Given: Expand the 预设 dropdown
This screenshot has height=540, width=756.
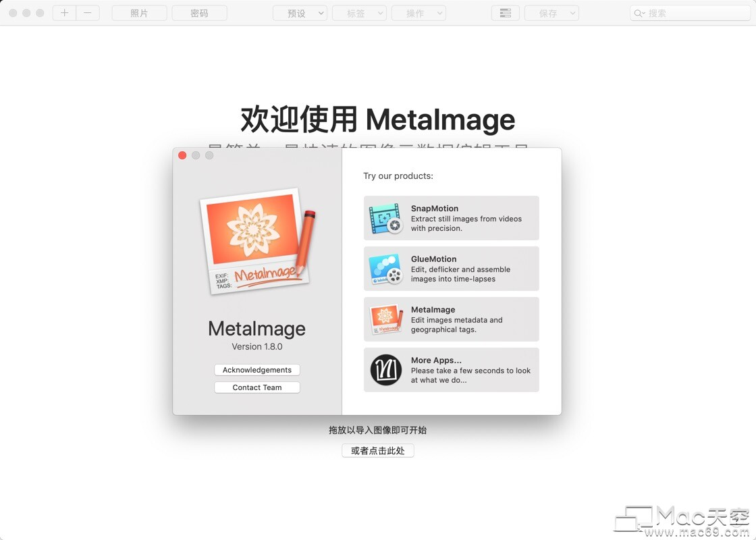Looking at the screenshot, I should [x=300, y=13].
